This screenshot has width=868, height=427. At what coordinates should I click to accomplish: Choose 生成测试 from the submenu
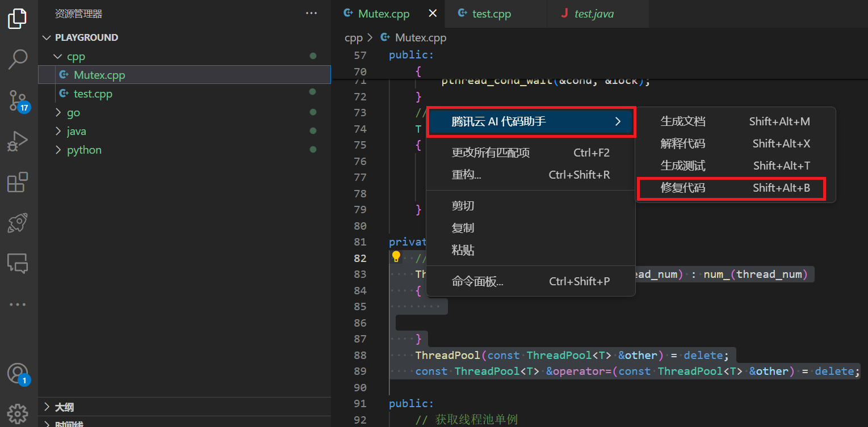coord(735,166)
